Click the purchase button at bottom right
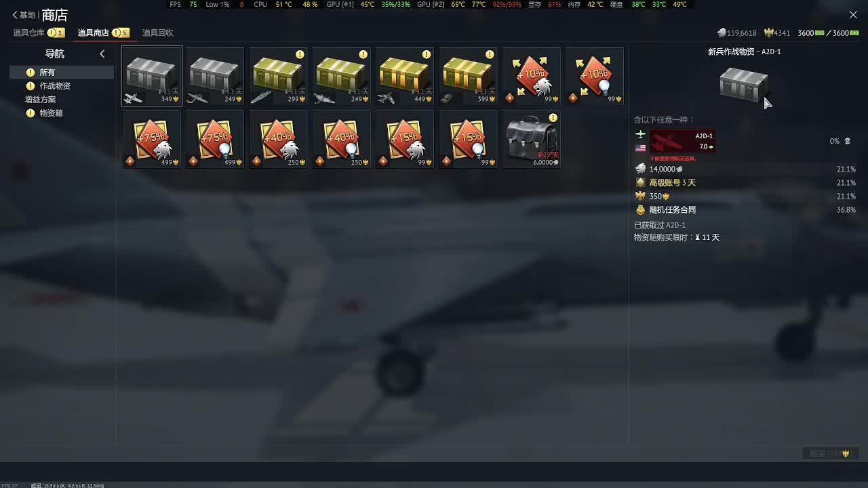Image resolution: width=868 pixels, height=488 pixels. [x=830, y=453]
